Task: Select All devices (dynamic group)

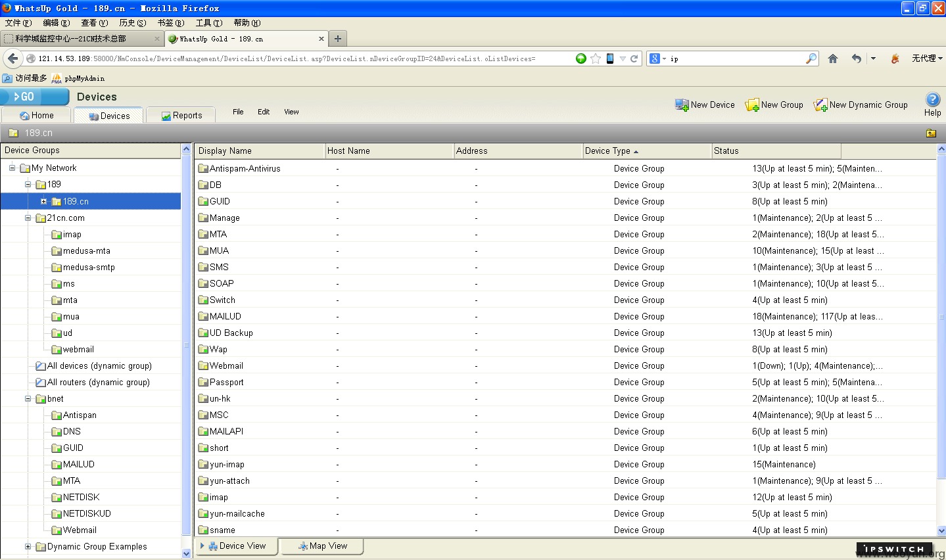Action: (99, 365)
